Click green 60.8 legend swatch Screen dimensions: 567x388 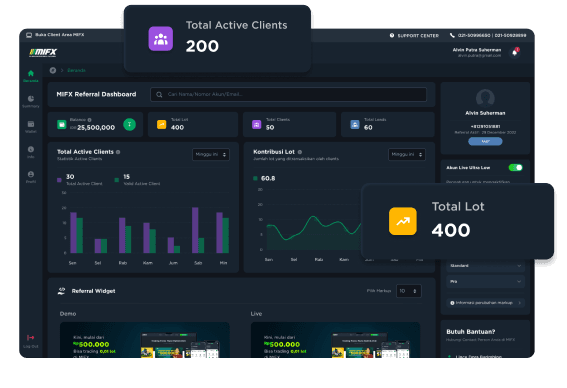click(255, 178)
